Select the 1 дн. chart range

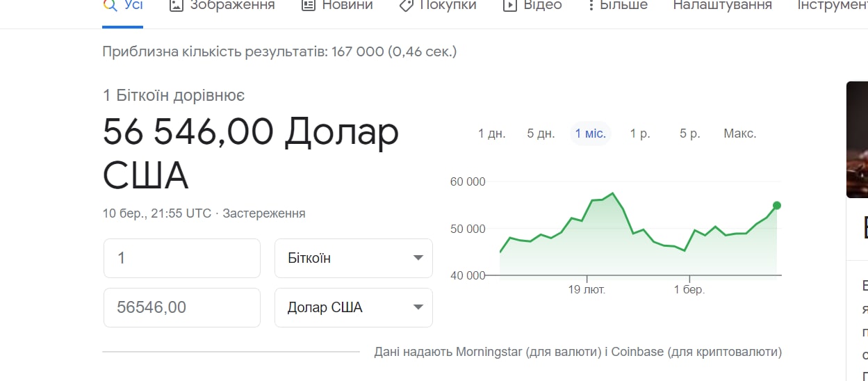click(x=491, y=133)
